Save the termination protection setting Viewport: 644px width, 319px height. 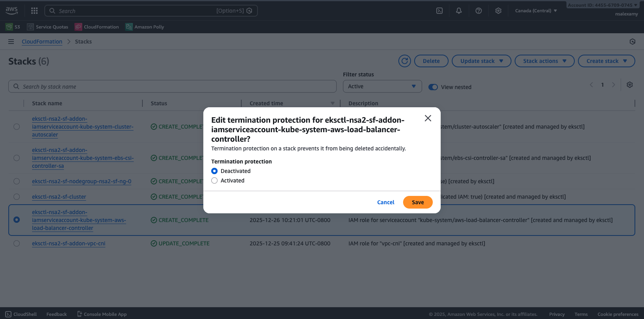pos(418,202)
